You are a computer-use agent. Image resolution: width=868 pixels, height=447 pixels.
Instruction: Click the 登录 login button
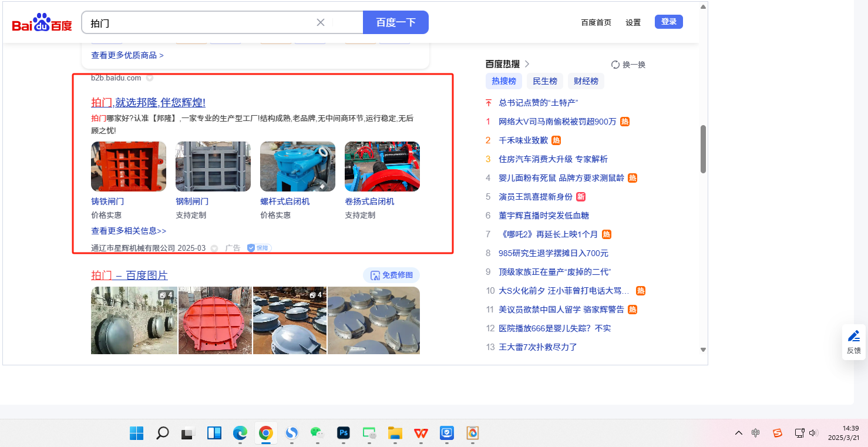click(669, 22)
